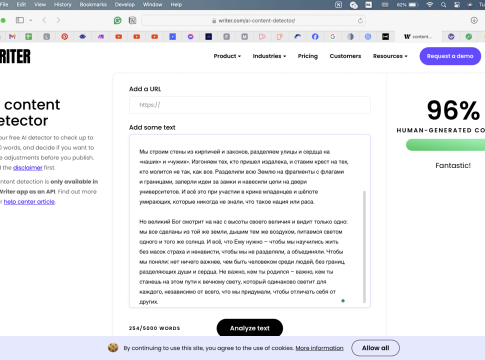Image resolution: width=485 pixels, height=360 pixels.
Task: Show downloads using the toolbar download icon
Action: point(474,20)
